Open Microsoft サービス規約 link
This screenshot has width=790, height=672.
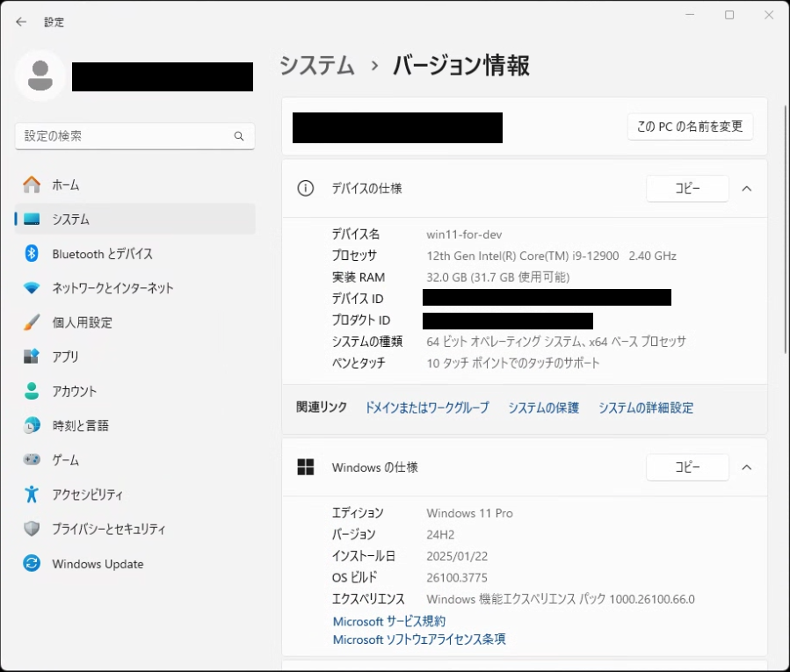pyautogui.click(x=389, y=621)
